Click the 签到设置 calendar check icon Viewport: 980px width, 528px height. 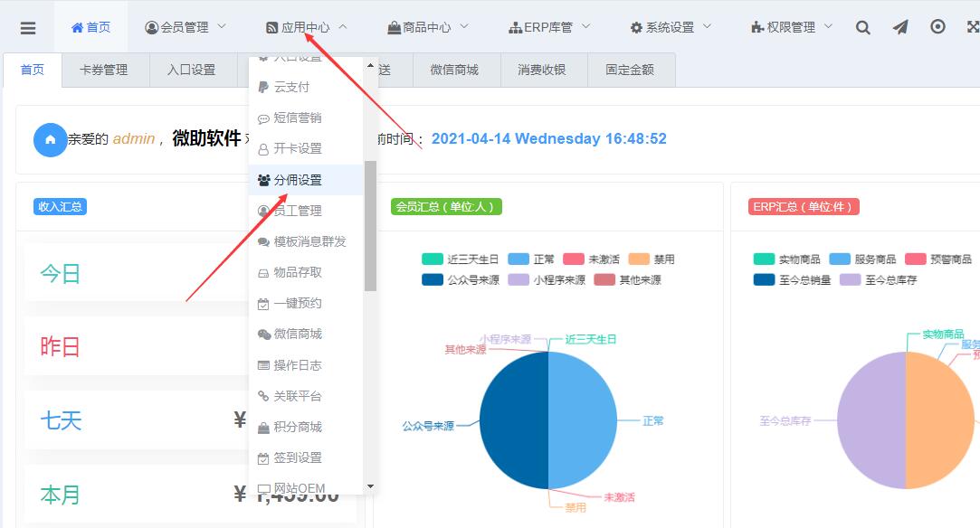coord(263,458)
